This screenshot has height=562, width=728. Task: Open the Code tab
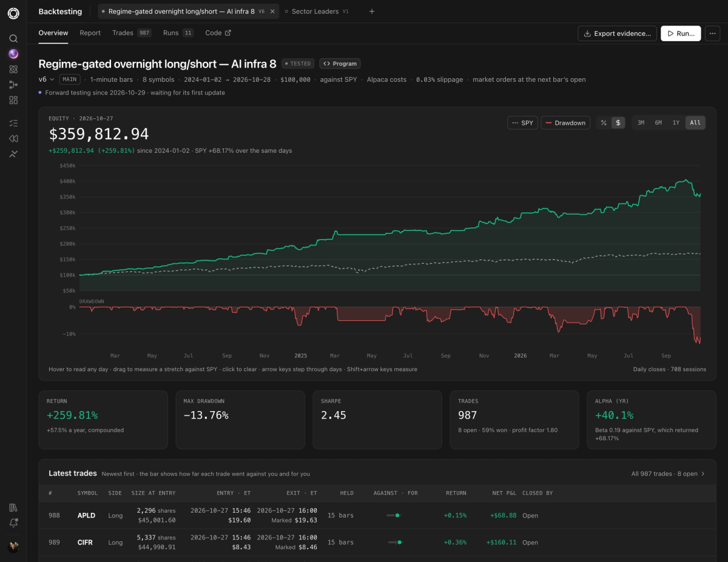tap(218, 33)
